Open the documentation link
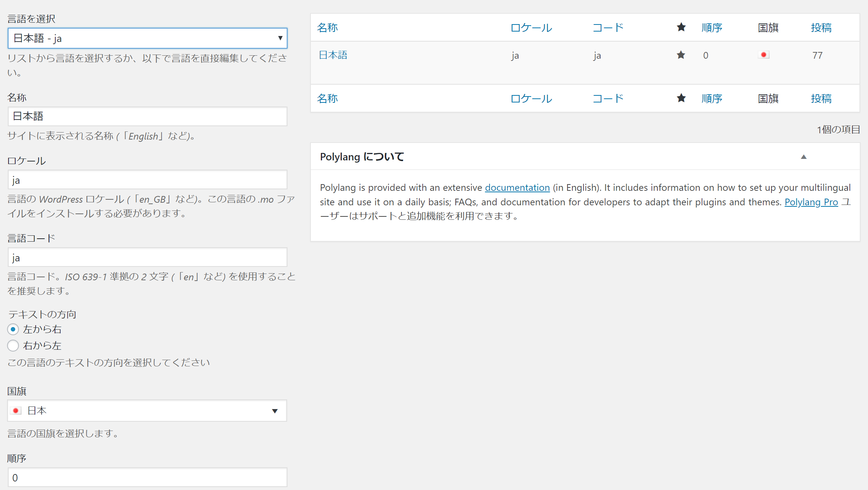 tap(517, 187)
